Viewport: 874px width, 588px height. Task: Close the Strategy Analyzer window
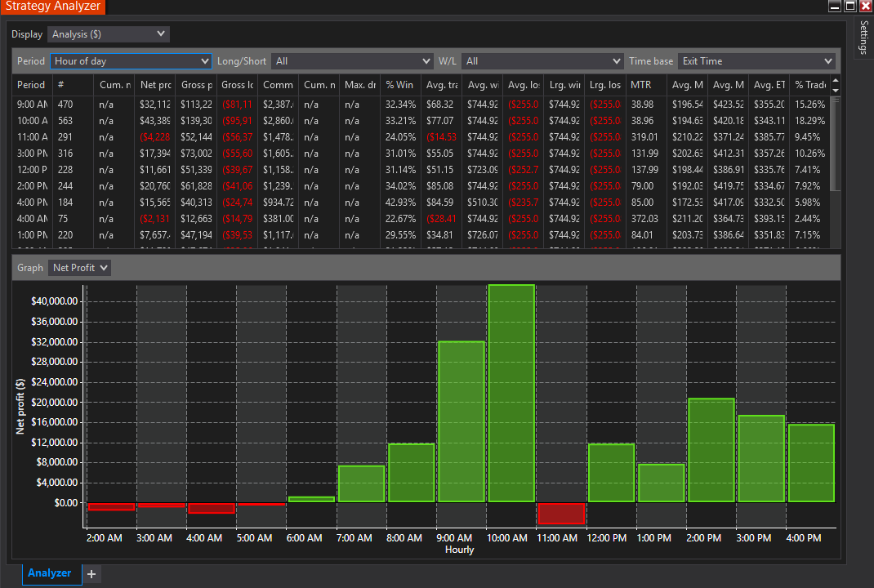click(866, 7)
